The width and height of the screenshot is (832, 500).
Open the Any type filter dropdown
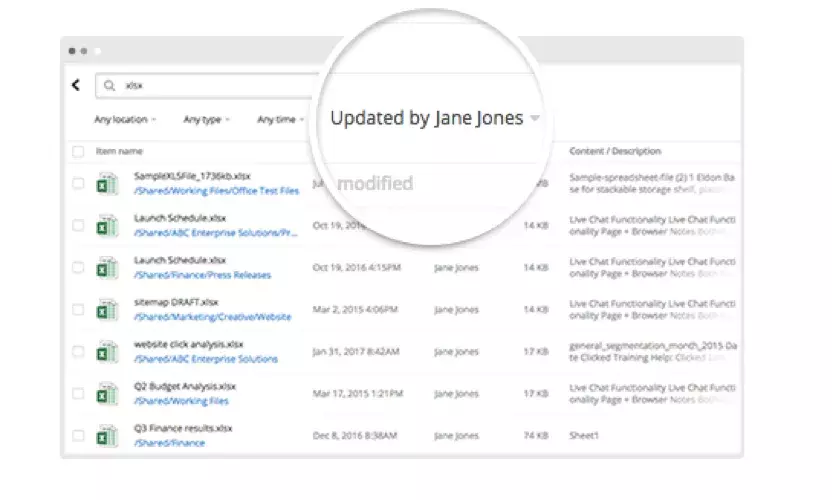206,119
